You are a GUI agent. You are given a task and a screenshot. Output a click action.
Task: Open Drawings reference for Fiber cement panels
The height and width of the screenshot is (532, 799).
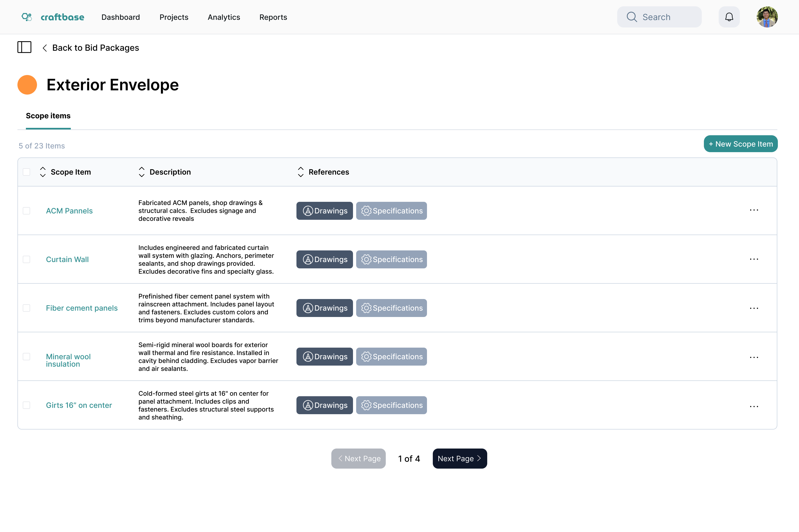[324, 308]
